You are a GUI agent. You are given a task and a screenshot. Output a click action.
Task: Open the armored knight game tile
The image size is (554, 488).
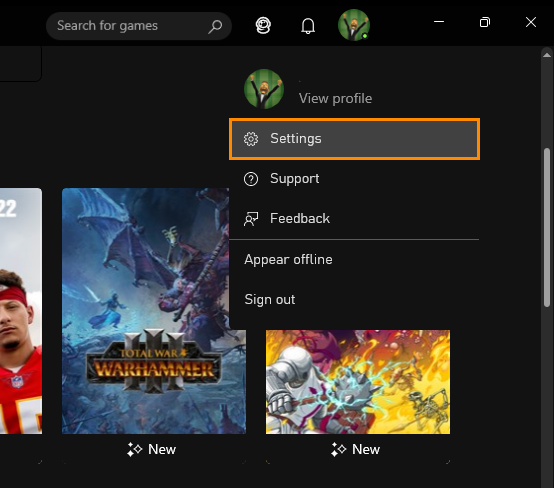358,382
